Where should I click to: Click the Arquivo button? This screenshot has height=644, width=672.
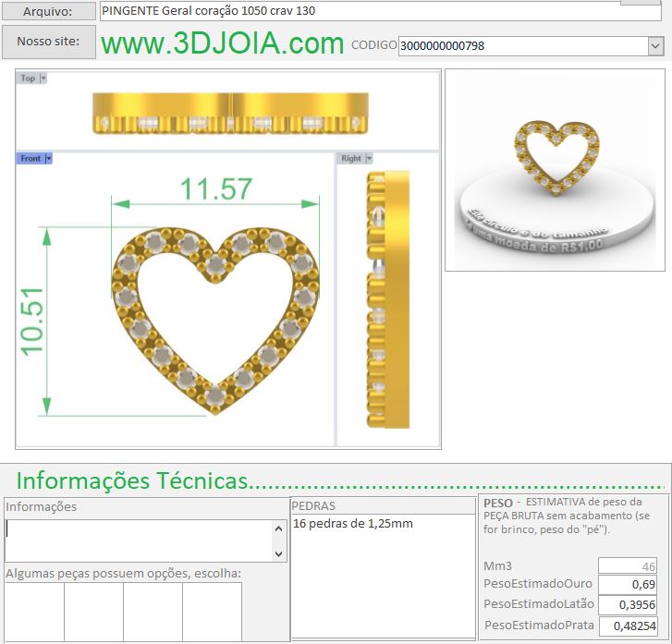point(48,11)
